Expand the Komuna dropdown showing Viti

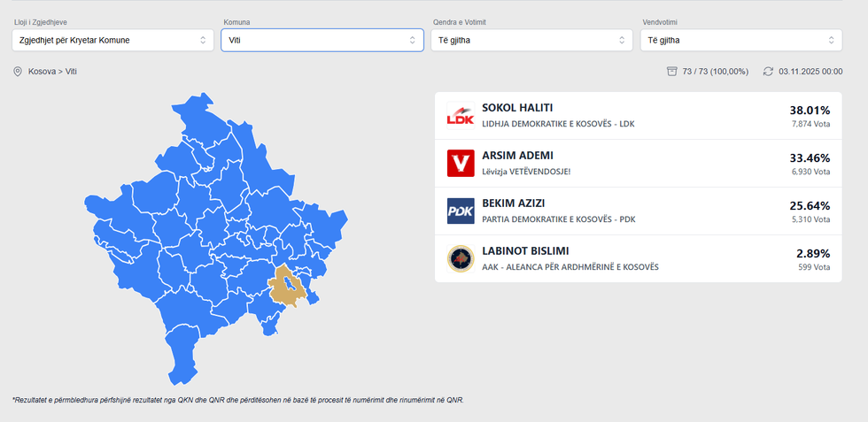pyautogui.click(x=322, y=40)
